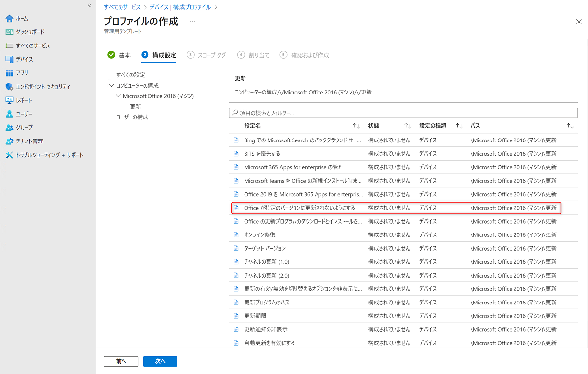
Task: Click the ホーム home icon in sidebar
Action: click(9, 19)
